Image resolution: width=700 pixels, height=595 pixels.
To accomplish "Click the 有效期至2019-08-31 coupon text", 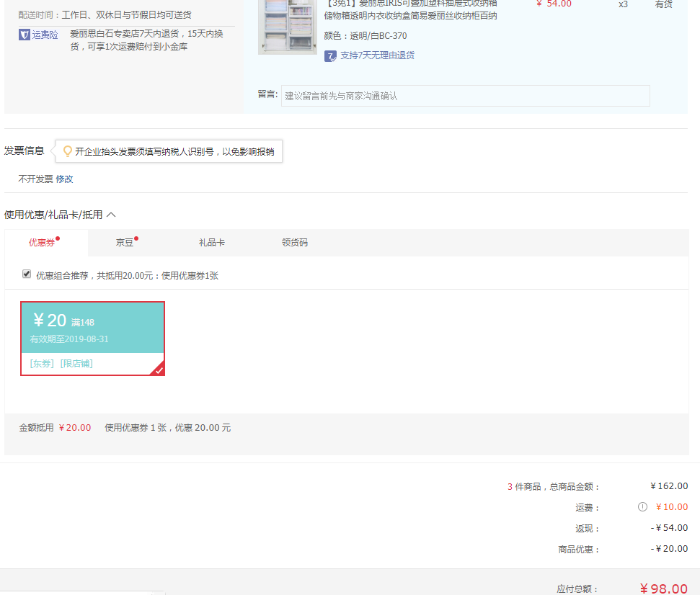I will (x=69, y=339).
